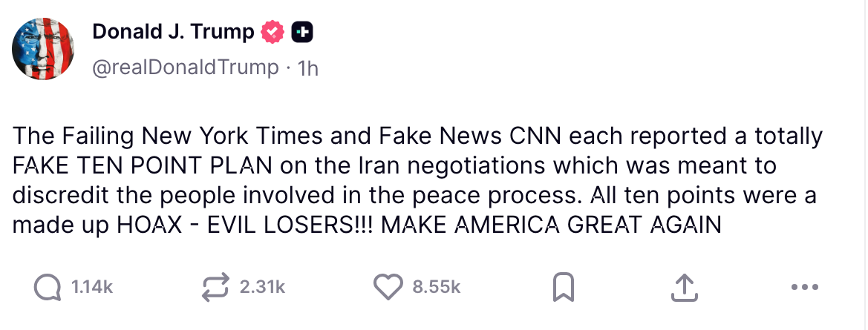Click the plus badge beside the name
The height and width of the screenshot is (330, 868).
click(301, 32)
